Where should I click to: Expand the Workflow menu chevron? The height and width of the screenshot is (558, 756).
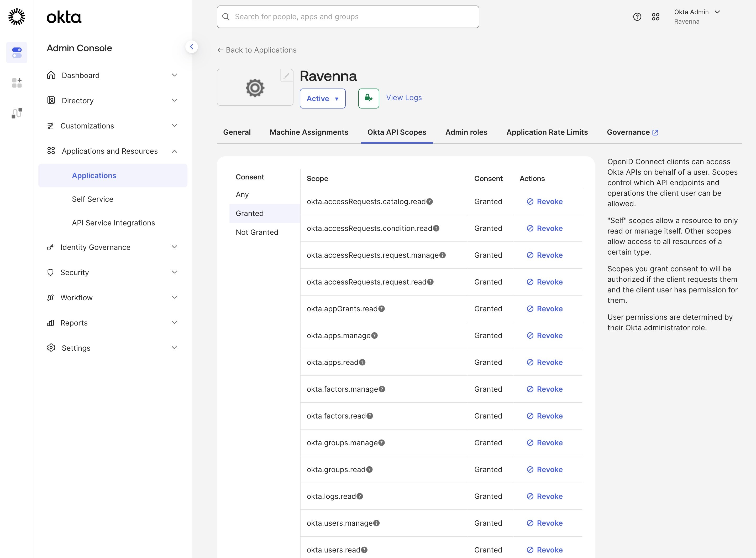[x=175, y=297]
